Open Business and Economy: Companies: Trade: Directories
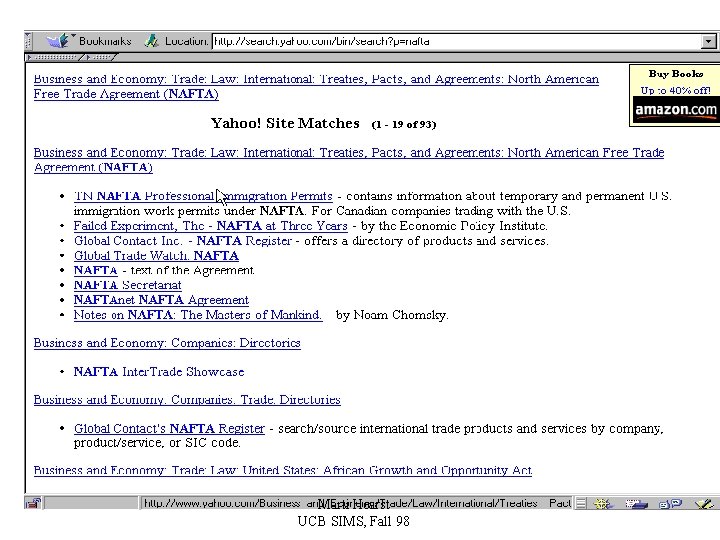Screen dimensions: 720x540 click(187, 399)
